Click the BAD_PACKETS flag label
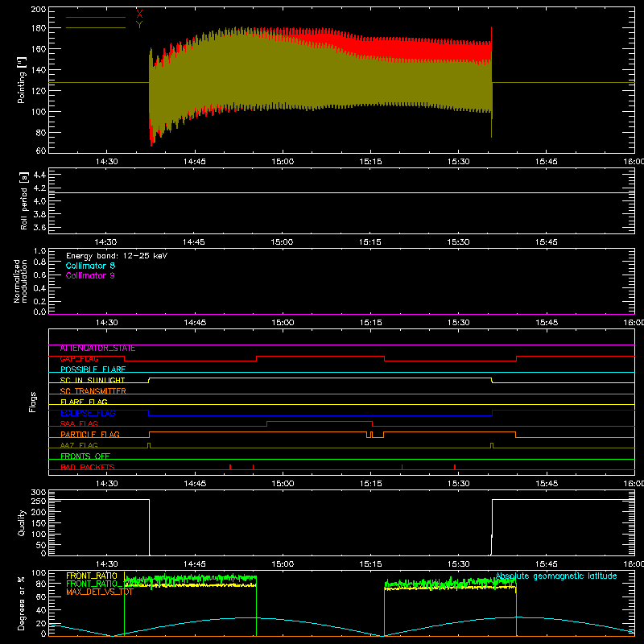Screen dimensions: 644x644 click(x=88, y=467)
